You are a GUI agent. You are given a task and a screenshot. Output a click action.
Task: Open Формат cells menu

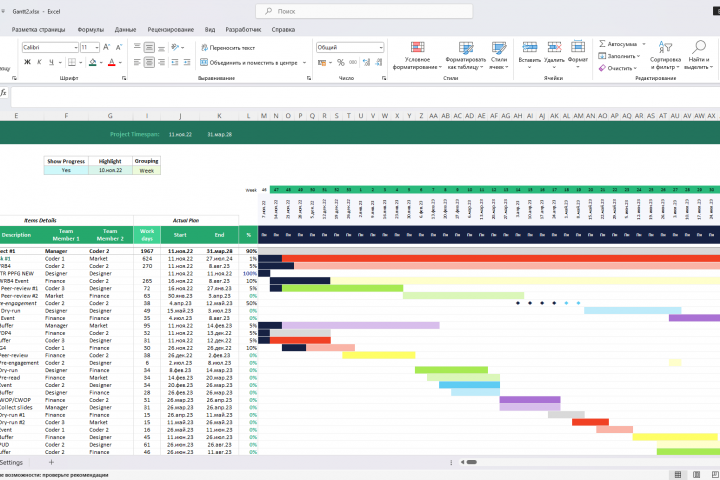[578, 56]
